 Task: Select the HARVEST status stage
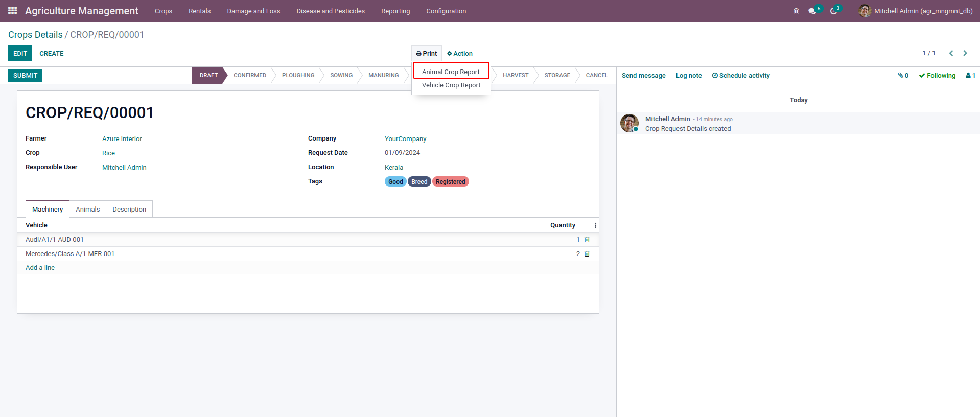point(516,76)
